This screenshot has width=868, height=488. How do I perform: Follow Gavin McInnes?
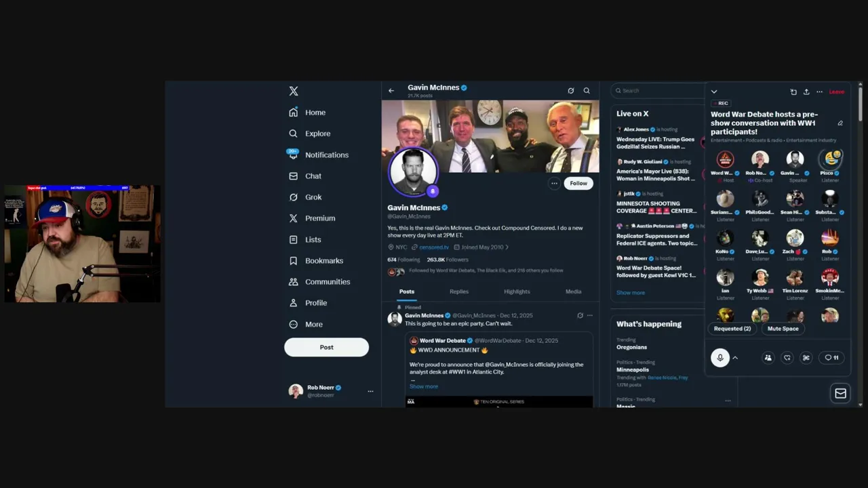[578, 183]
